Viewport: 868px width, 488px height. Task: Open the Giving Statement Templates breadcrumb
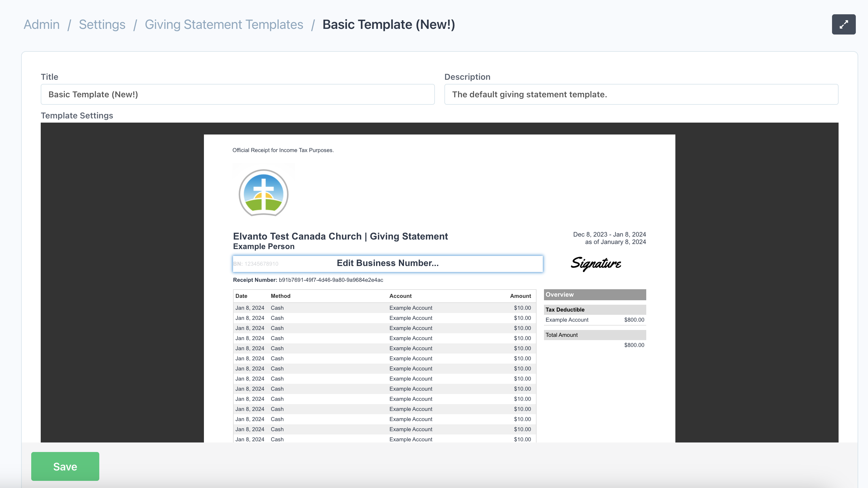tap(224, 24)
